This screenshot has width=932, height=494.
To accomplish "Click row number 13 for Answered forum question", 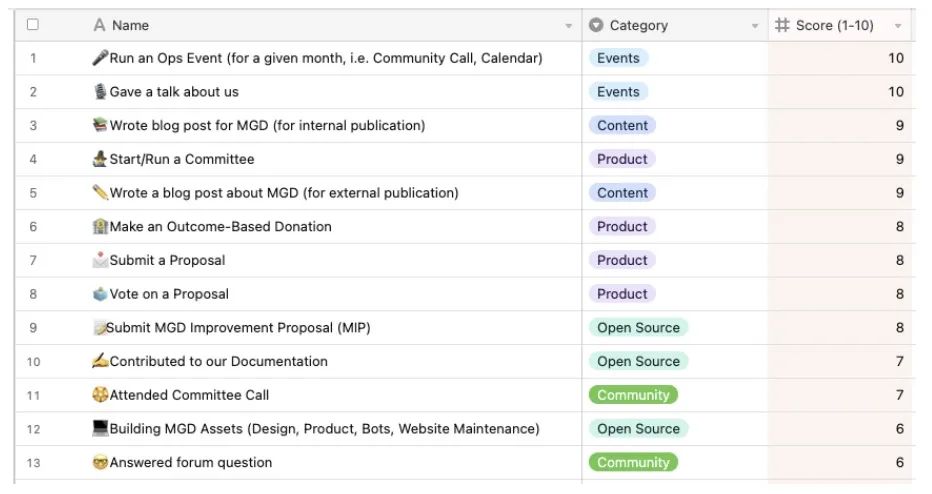I will 33,462.
